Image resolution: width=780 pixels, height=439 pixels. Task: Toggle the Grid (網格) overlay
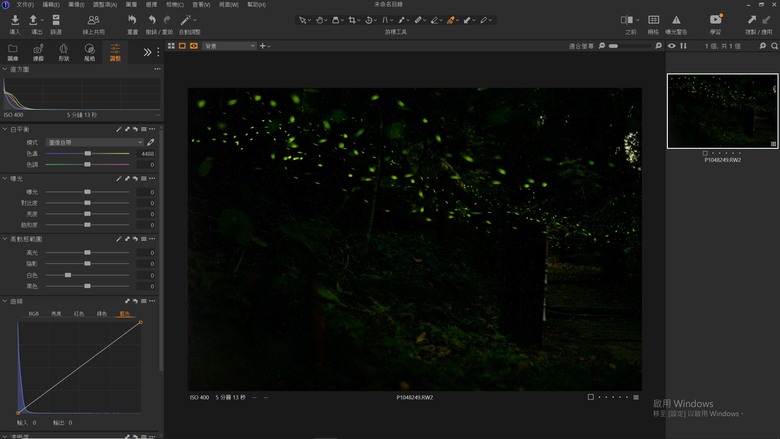coord(653,20)
